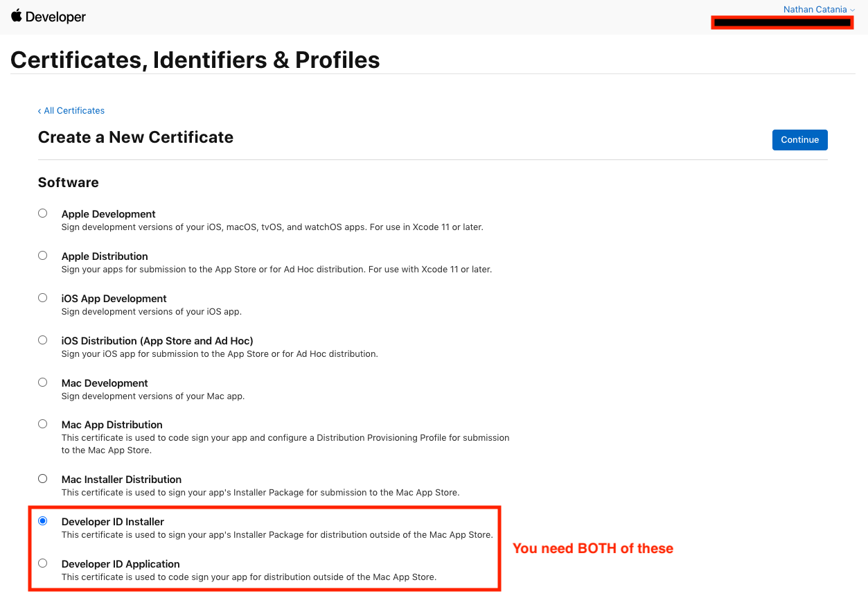Viewport: 868px width, 596px height.
Task: Go back via All Certificates link
Action: click(x=71, y=111)
